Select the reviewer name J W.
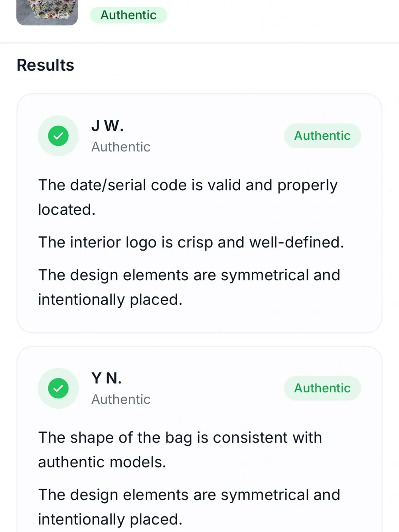Image resolution: width=399 pixels, height=532 pixels. coord(108,126)
